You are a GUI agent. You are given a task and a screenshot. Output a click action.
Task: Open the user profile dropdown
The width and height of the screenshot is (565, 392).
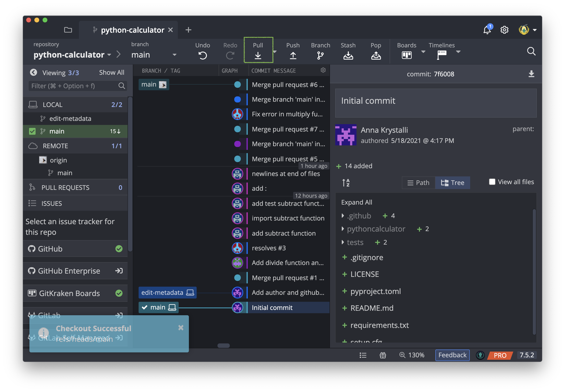click(x=534, y=30)
